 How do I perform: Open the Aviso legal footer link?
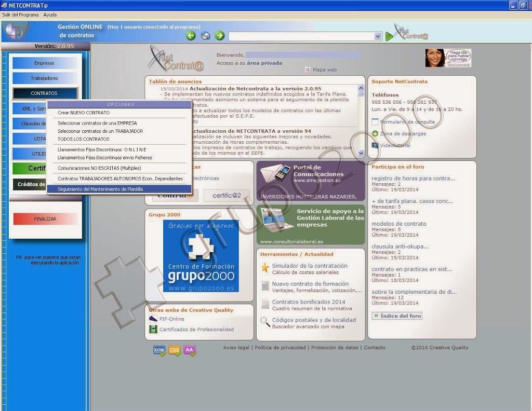236,348
